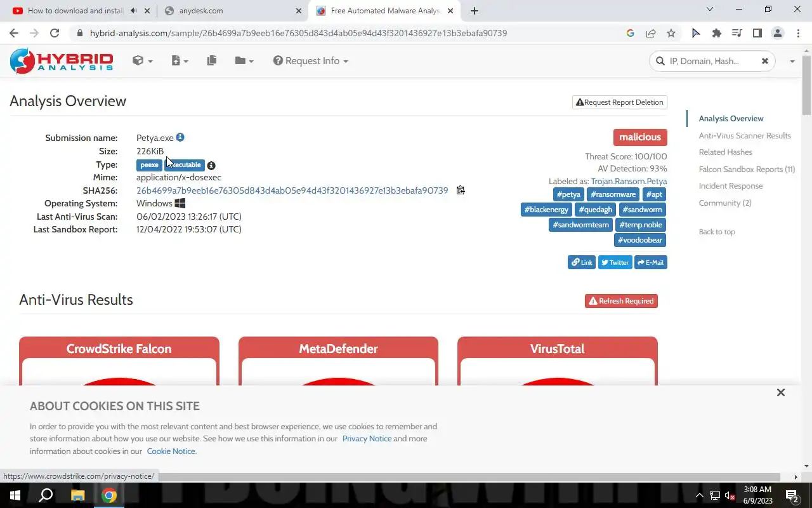812x508 pixels.
Task: Jump to Incident Response section
Action: pyautogui.click(x=731, y=186)
